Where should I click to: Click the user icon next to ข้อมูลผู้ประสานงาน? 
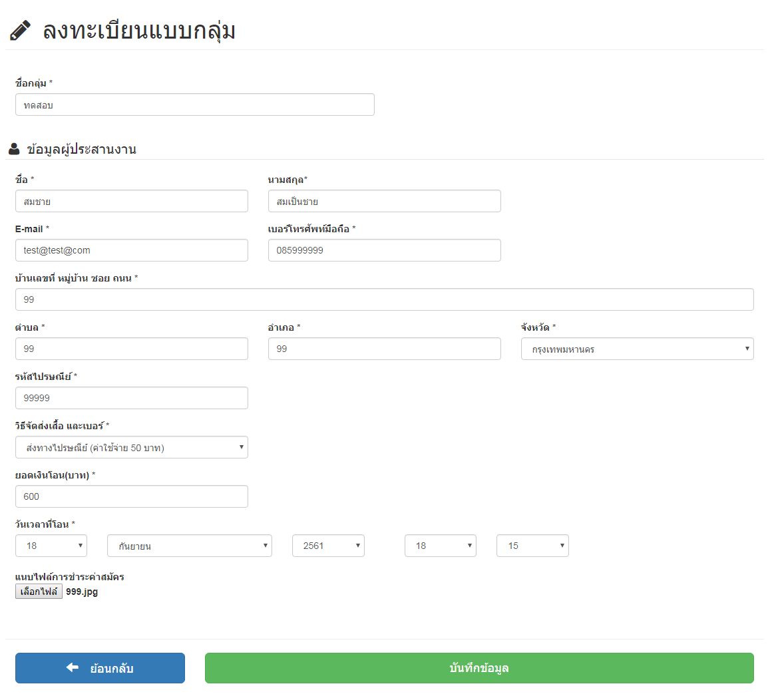click(14, 149)
